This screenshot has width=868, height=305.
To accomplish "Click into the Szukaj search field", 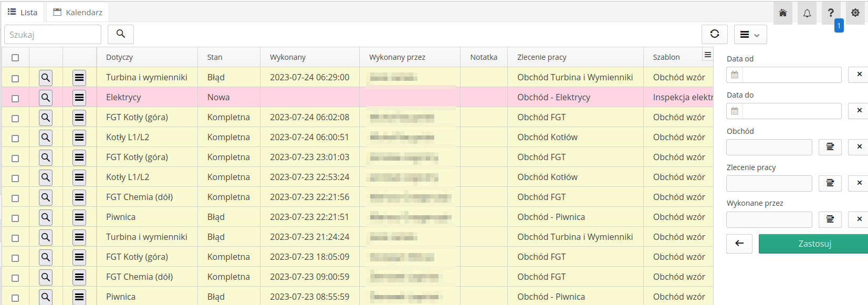I will point(53,35).
